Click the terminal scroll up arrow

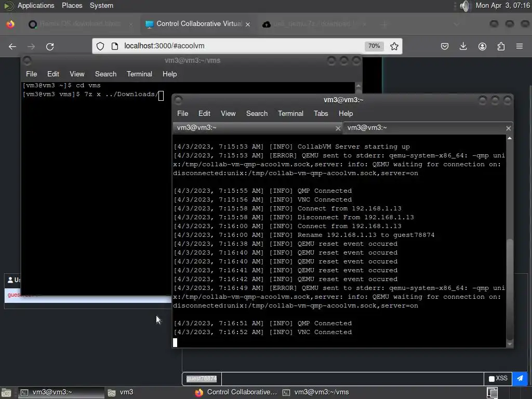coord(509,138)
